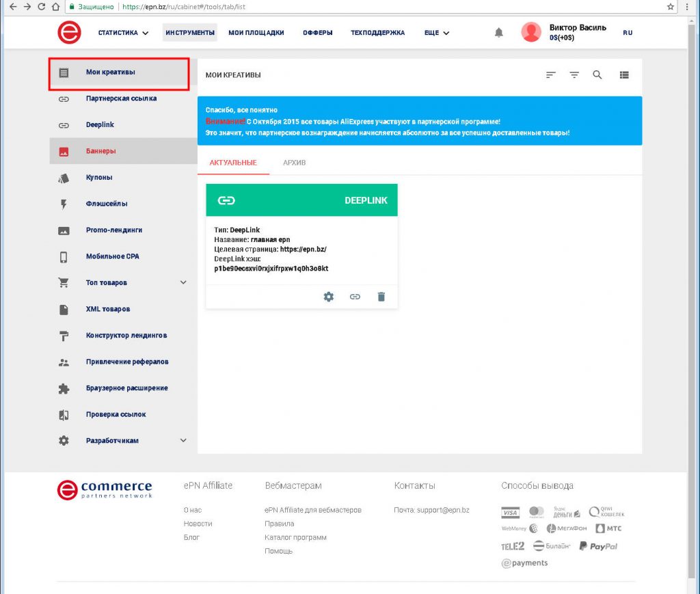Viewport: 700px width, 594px height.
Task: Open search with the magnifier icon
Action: (597, 75)
